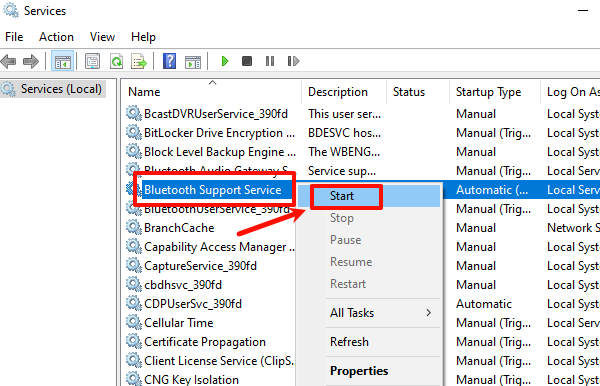This screenshot has height=386, width=600.
Task: Open the Action menu
Action: [x=56, y=37]
